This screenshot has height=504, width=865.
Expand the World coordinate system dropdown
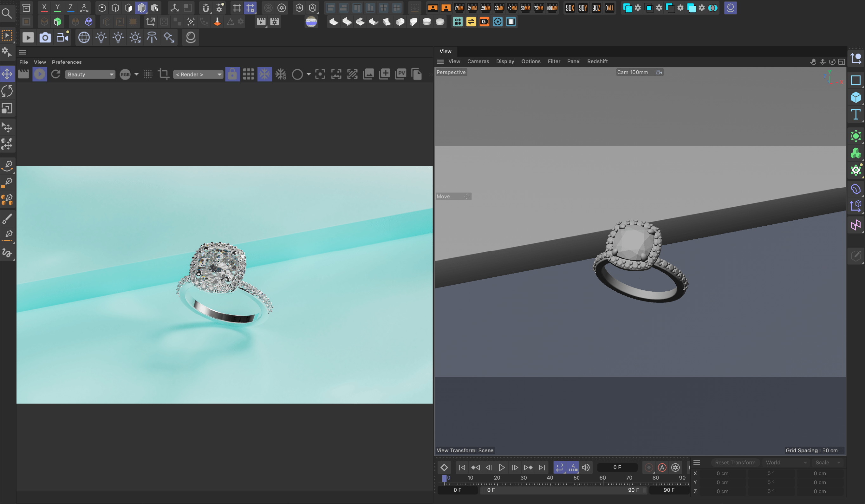(786, 462)
